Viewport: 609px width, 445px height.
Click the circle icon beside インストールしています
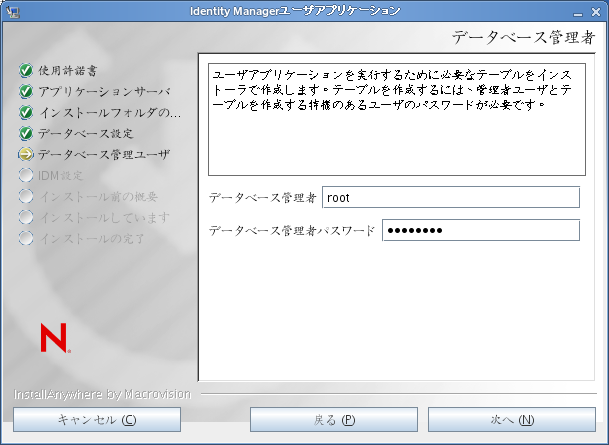26,217
